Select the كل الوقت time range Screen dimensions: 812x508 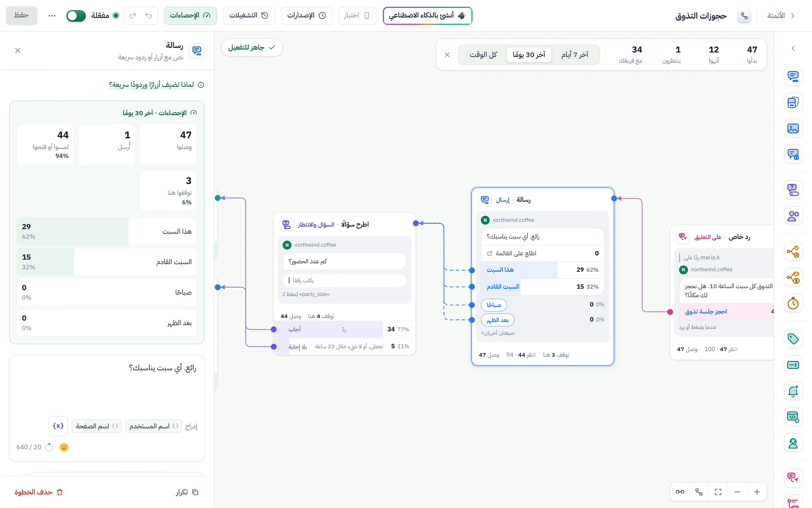click(x=483, y=54)
